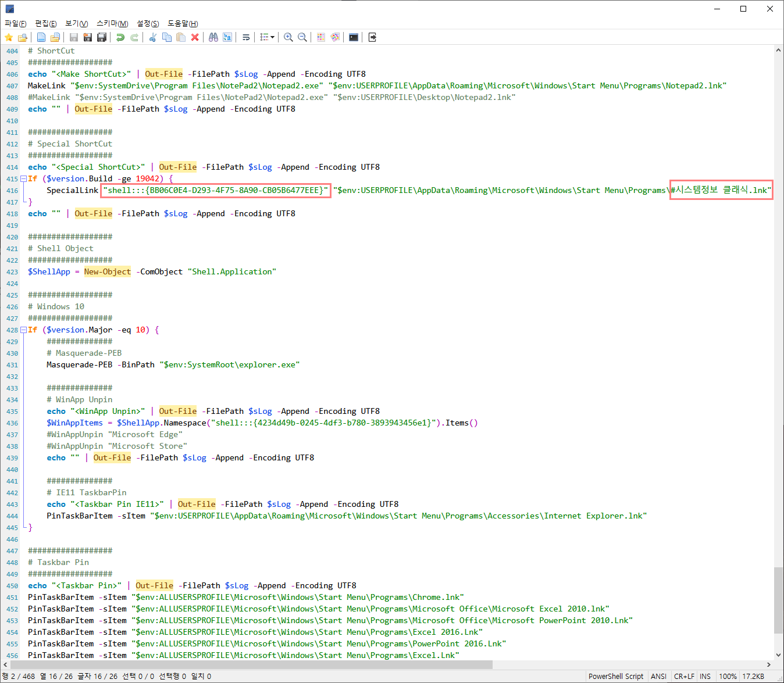784x683 pixels.
Task: Click the 100% zoom status field
Action: 728,677
